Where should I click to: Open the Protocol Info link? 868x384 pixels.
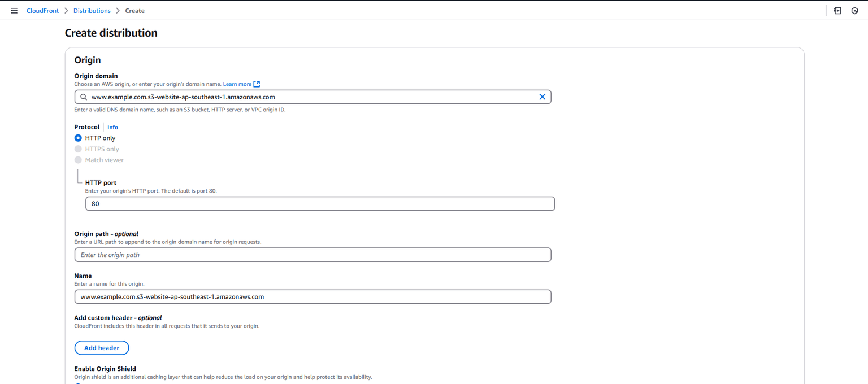(x=112, y=128)
